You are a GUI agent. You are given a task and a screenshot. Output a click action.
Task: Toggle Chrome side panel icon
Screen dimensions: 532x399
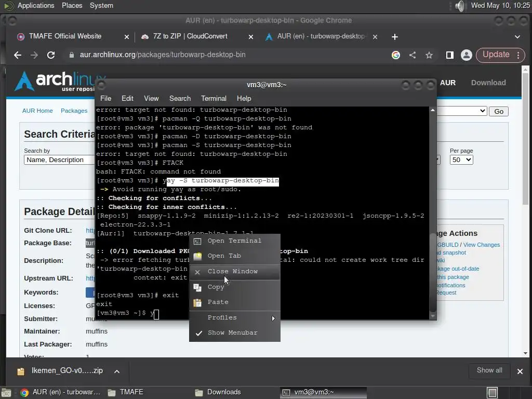click(450, 55)
